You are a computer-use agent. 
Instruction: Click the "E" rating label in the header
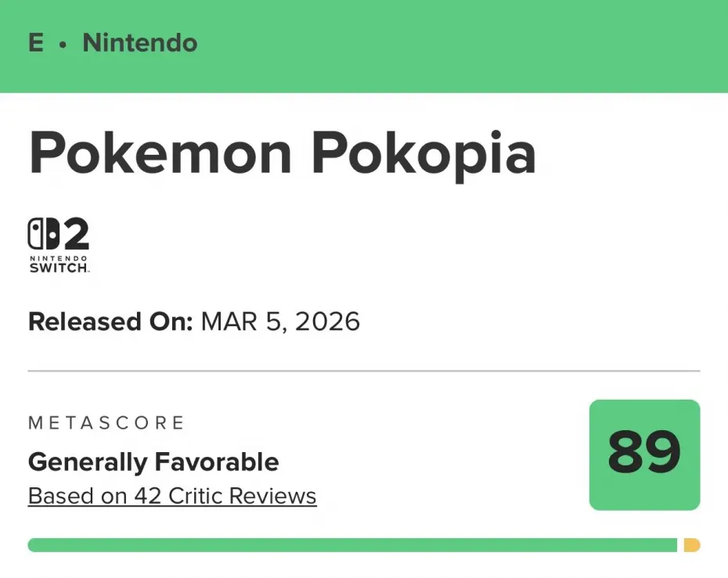[x=36, y=42]
